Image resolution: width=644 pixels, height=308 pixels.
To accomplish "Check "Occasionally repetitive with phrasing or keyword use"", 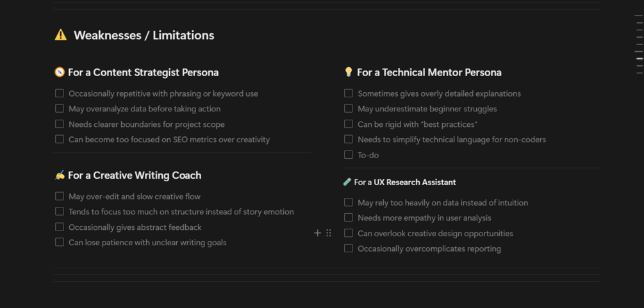I will 60,93.
